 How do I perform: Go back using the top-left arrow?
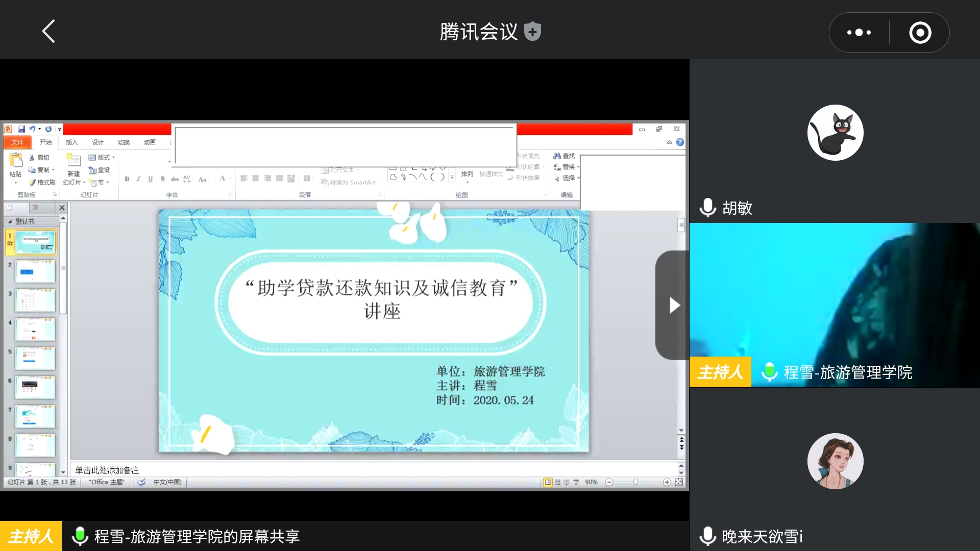tap(48, 32)
